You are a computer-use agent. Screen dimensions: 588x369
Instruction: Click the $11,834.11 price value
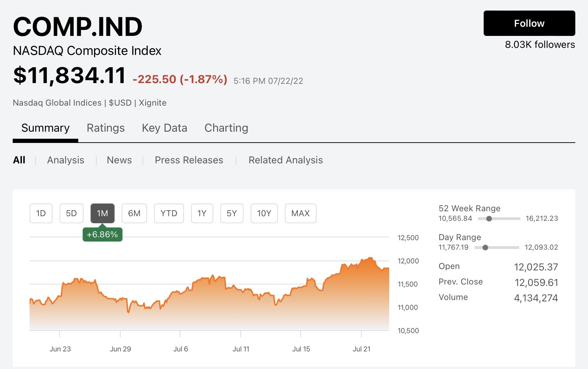point(69,75)
